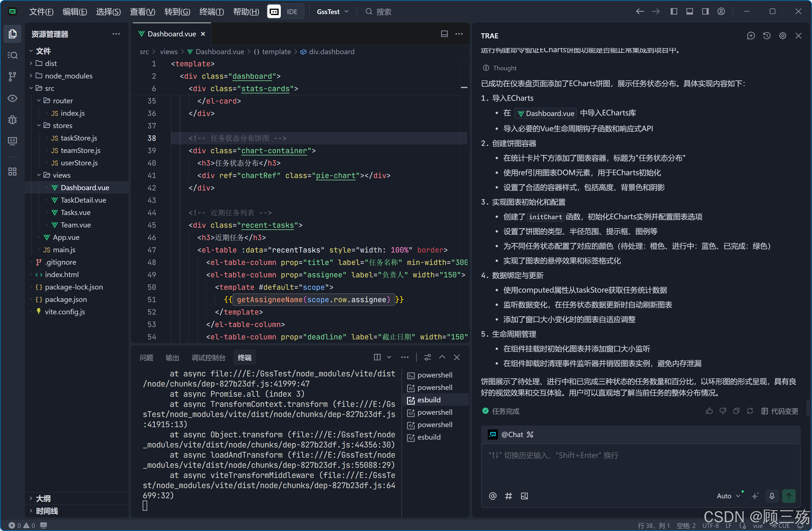The height and width of the screenshot is (531, 812).
Task: Click the chat history icon in TRAE panel
Action: [767, 36]
